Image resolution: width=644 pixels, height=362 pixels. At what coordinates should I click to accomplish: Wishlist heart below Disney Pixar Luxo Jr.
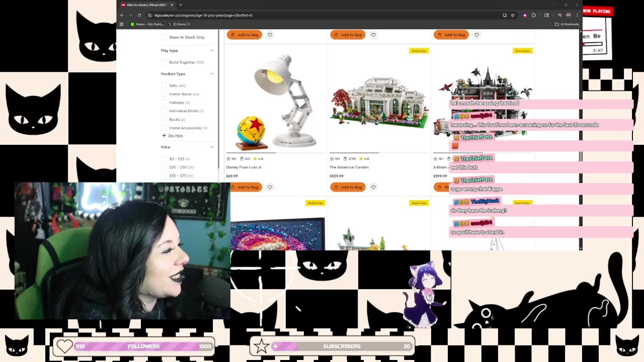pyautogui.click(x=270, y=187)
